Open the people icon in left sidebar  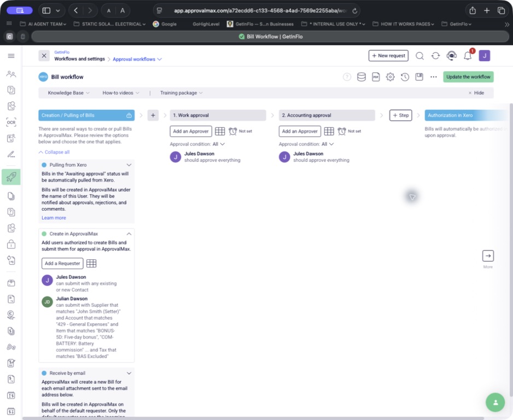(x=11, y=74)
